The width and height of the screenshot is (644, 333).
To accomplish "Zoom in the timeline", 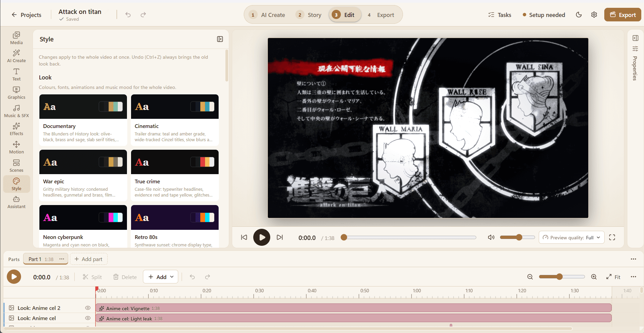I will (x=594, y=277).
